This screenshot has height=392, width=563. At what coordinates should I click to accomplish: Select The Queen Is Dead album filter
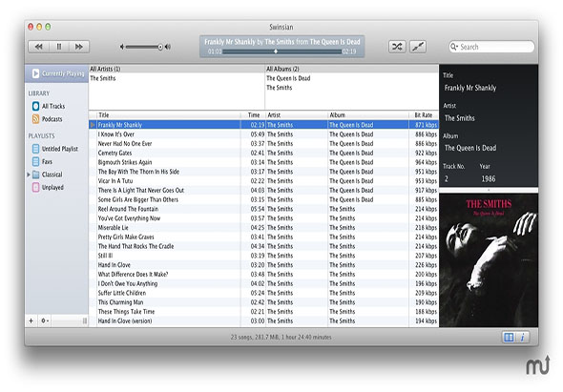(x=288, y=78)
